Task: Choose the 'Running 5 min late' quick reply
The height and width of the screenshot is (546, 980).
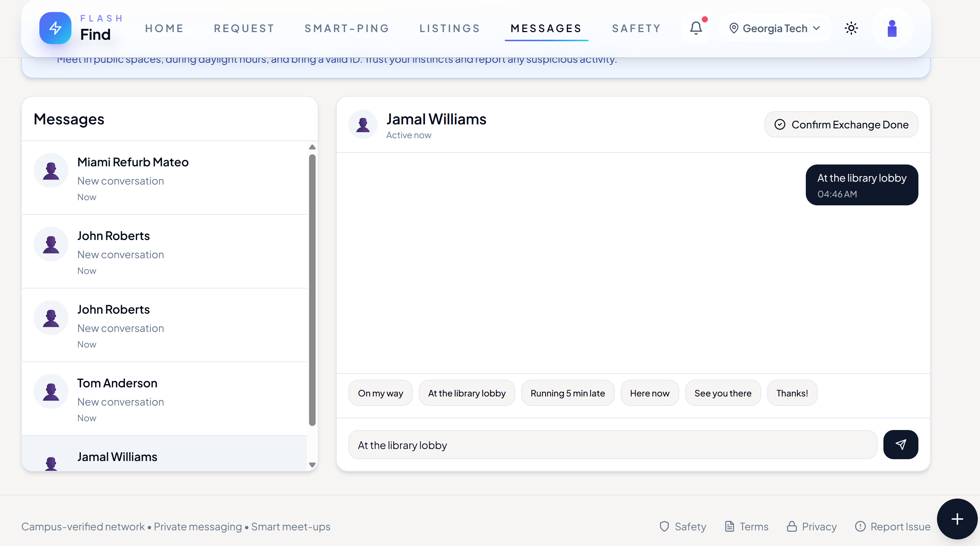Action: click(567, 393)
